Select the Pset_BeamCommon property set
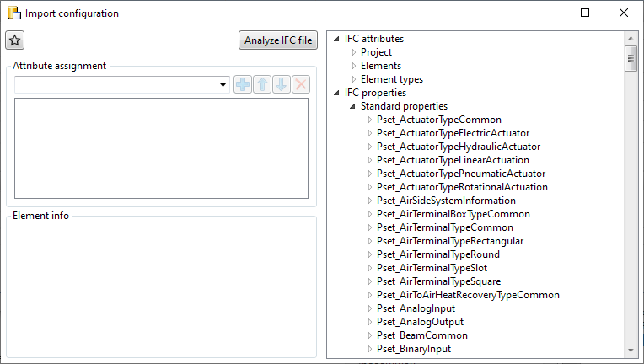 click(421, 335)
